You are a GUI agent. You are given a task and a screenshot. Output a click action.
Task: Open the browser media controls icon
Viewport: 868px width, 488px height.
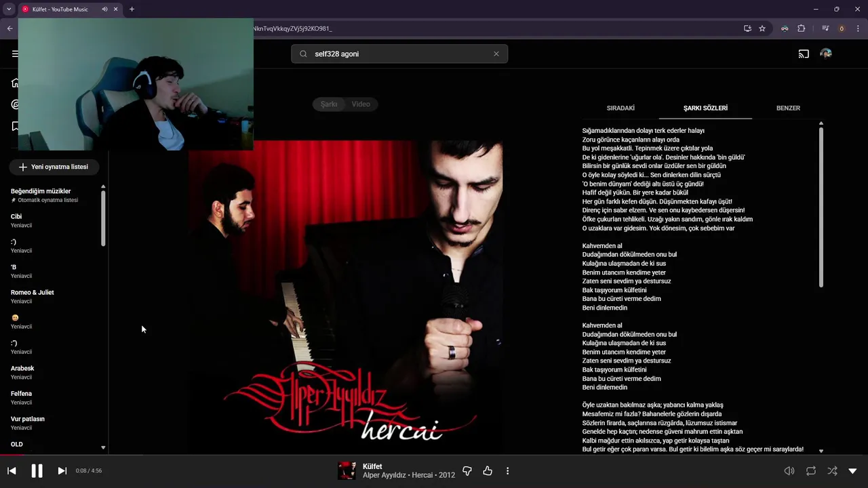point(825,28)
